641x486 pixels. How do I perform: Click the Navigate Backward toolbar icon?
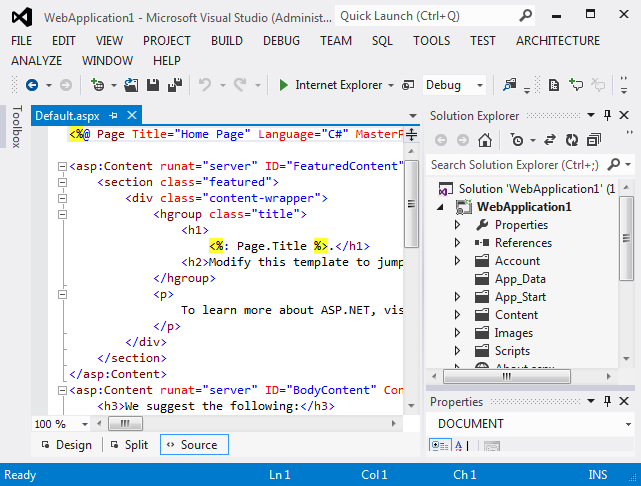[x=32, y=86]
